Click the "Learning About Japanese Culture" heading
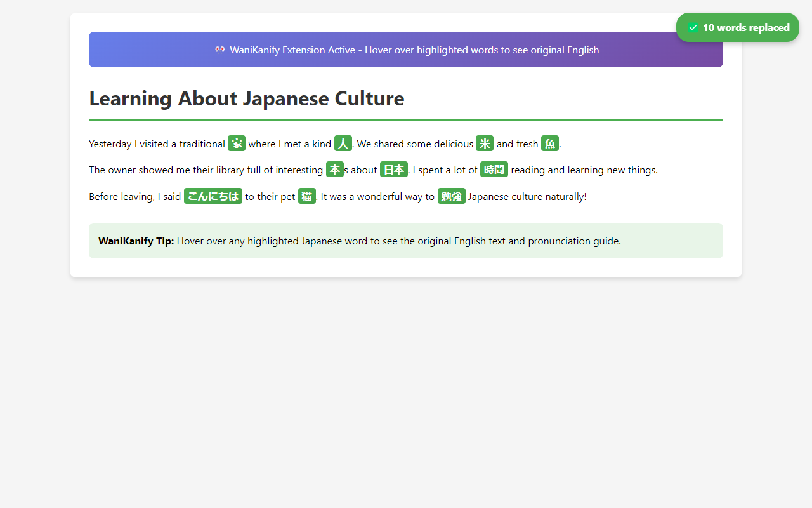Screen dimensions: 812x508 [x=246, y=98]
